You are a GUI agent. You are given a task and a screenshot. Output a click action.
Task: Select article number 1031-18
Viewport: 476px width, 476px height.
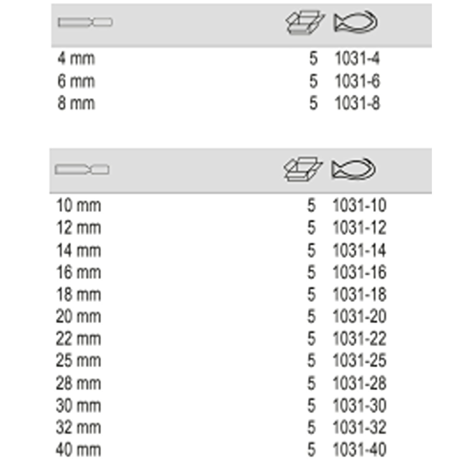[x=359, y=294]
